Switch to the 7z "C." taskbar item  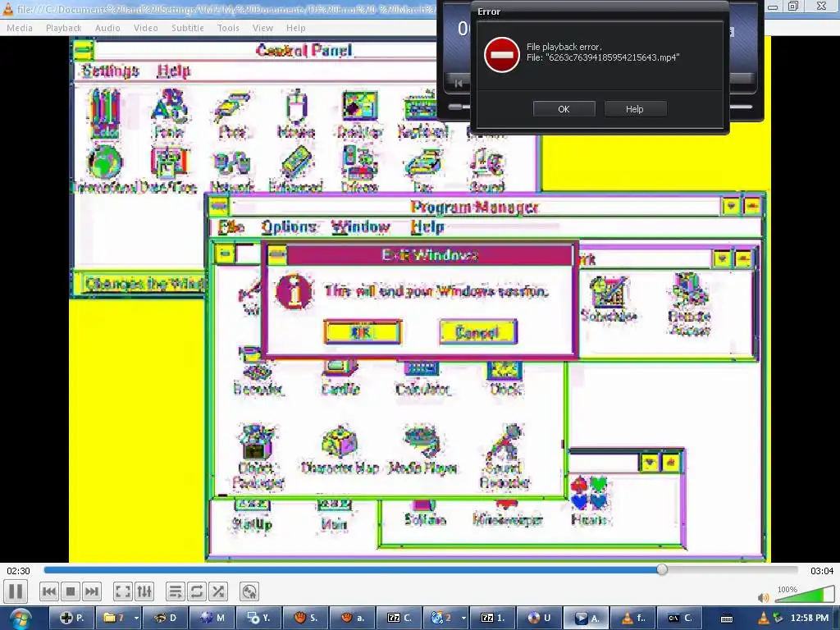point(399,619)
